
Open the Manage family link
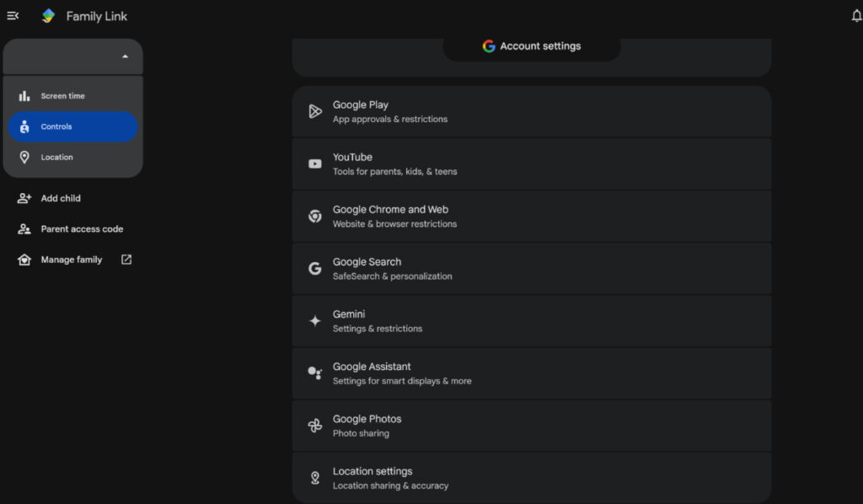coord(72,260)
